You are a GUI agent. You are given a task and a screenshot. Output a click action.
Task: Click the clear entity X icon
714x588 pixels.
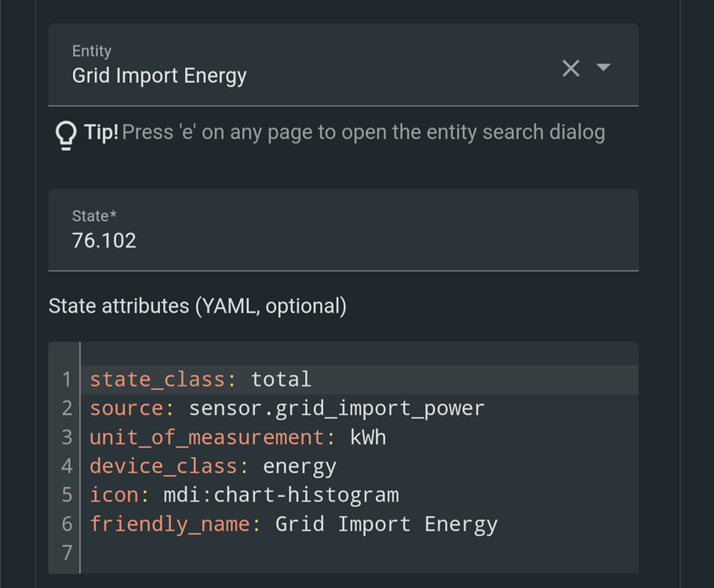[570, 69]
